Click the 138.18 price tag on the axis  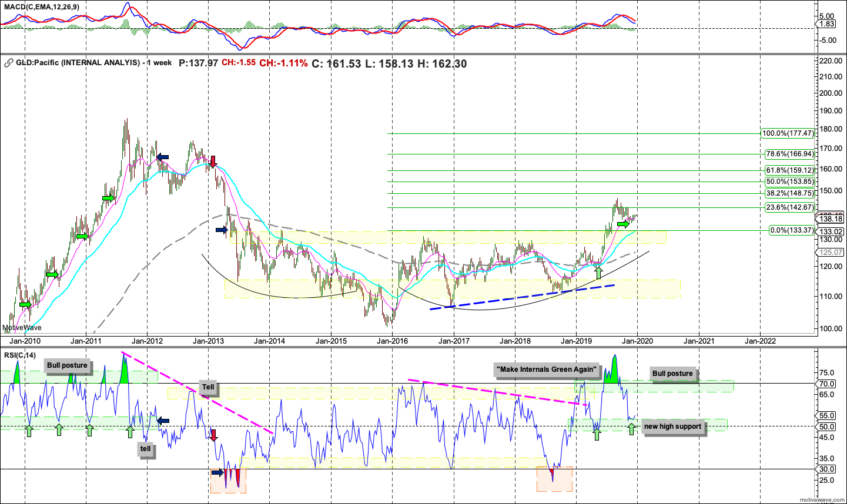tap(831, 219)
